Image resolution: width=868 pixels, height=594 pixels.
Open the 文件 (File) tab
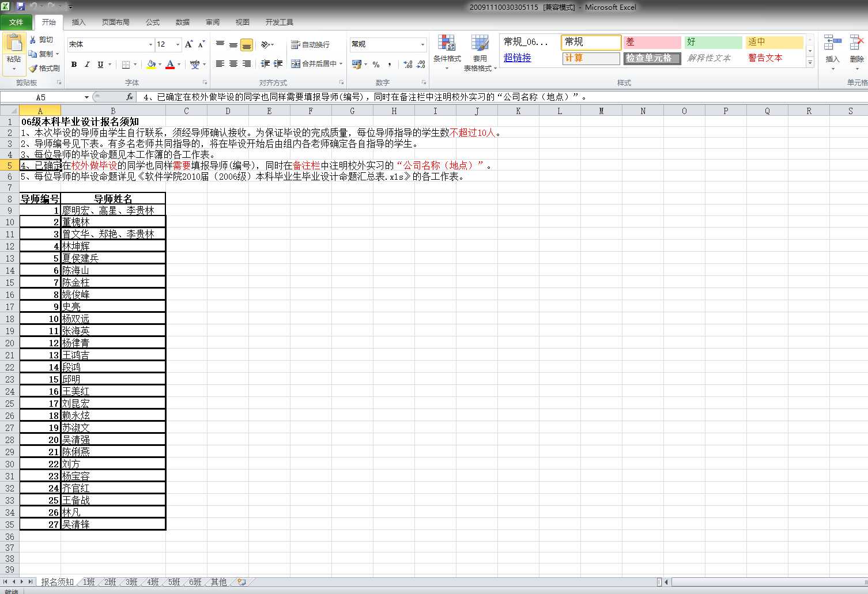point(16,22)
